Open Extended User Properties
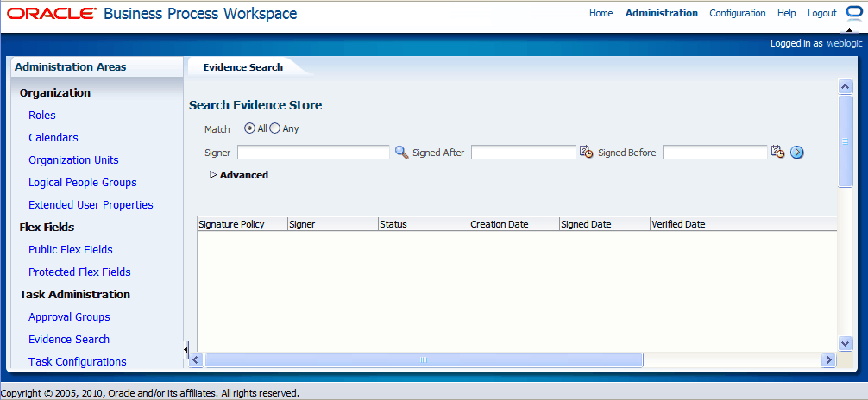Viewport: 868px width, 400px height. click(x=91, y=204)
